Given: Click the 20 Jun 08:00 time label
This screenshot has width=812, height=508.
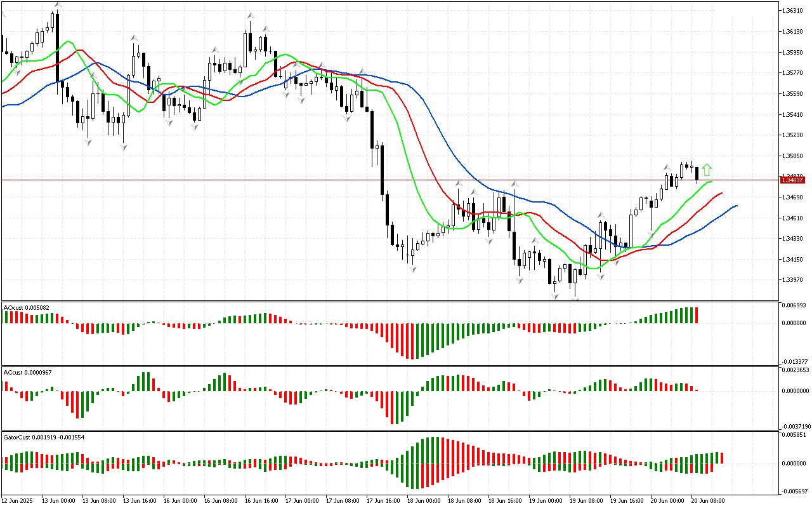Looking at the screenshot, I should 707,501.
